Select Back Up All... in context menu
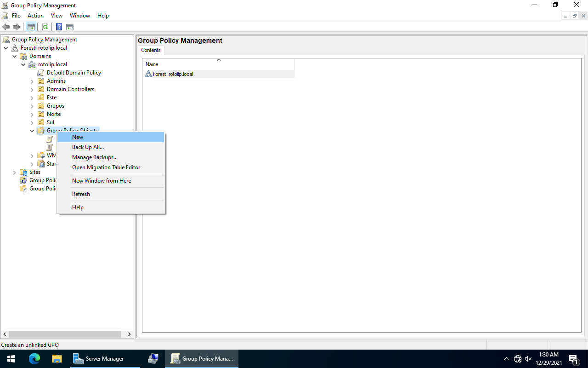Screen dimensions: 588x368 pos(88,147)
